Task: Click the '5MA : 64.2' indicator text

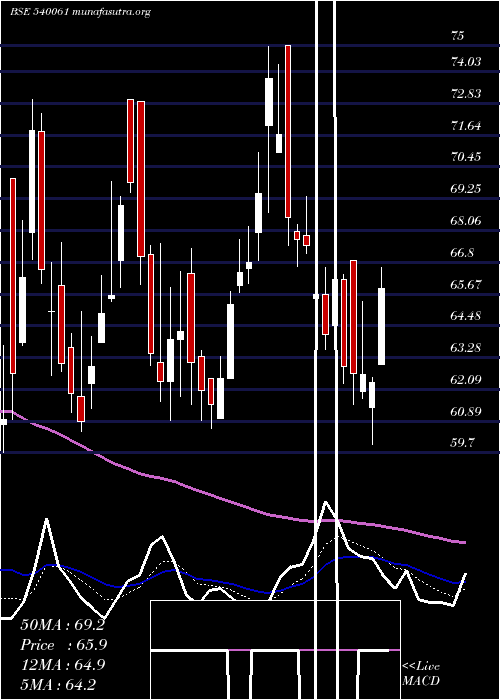Action: click(58, 684)
